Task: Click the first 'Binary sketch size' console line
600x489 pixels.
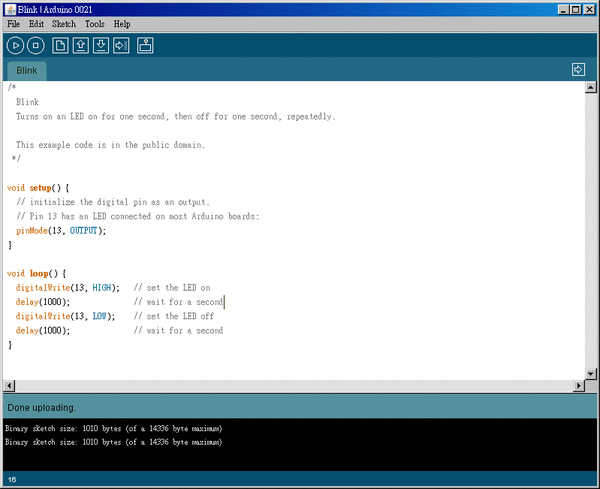Action: tap(113, 429)
